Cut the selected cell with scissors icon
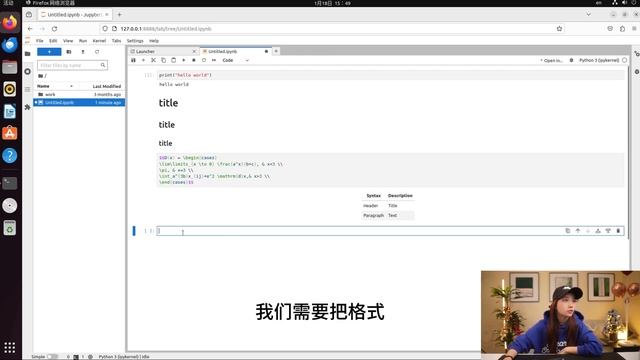Image resolution: width=640 pixels, height=360 pixels. click(153, 60)
